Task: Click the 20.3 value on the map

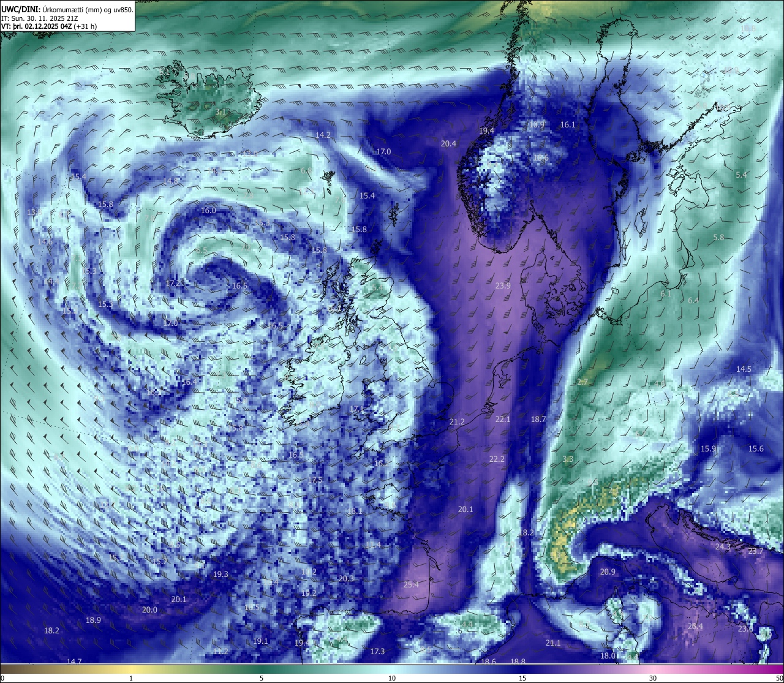Action: [x=346, y=579]
